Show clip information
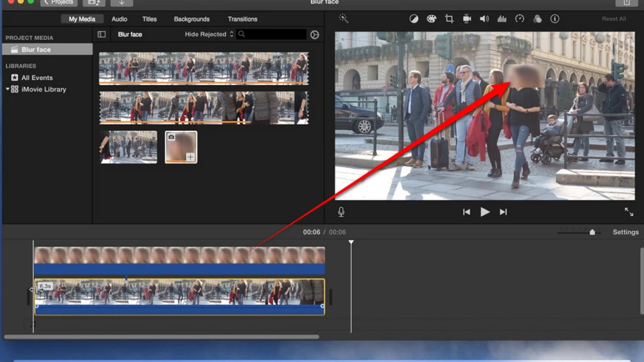Image resolution: width=644 pixels, height=362 pixels. (x=554, y=19)
